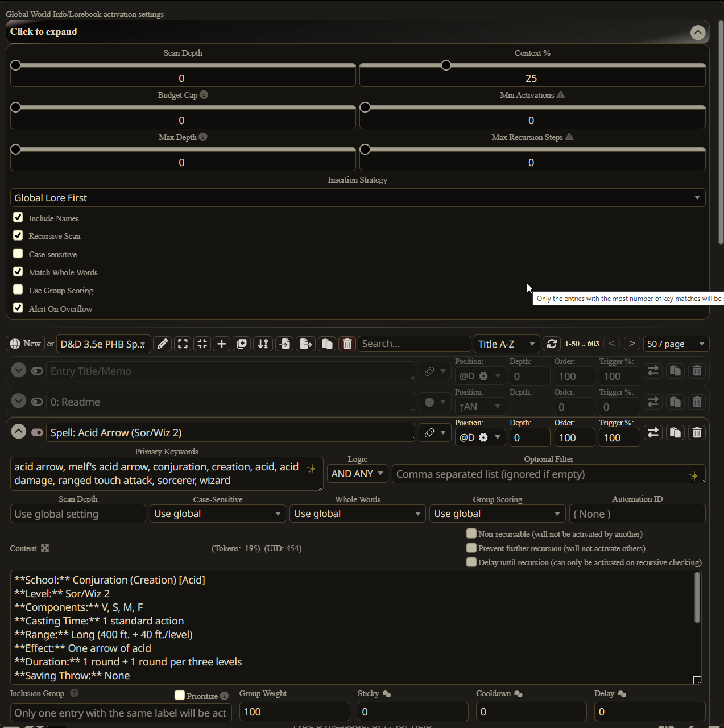
Task: Click the sparkle icon in Primary Keywords
Action: (x=311, y=469)
